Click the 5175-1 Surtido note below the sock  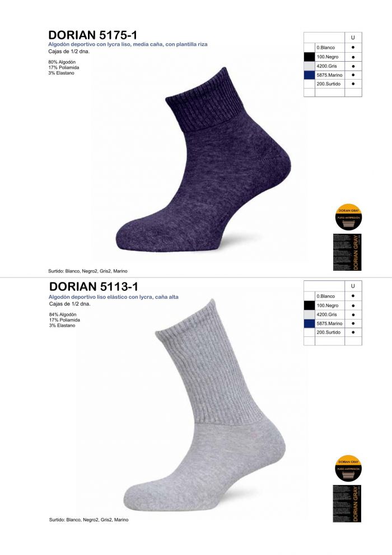[88, 271]
